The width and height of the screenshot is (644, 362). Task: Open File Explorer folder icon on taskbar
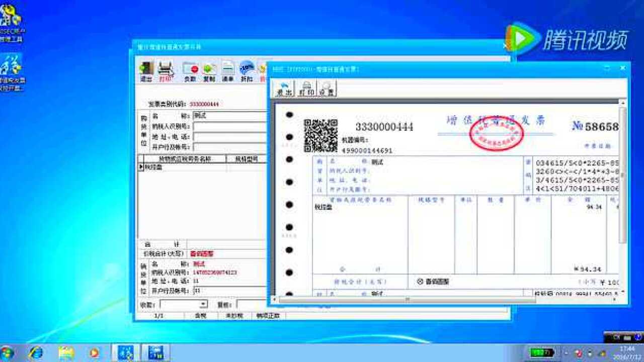pyautogui.click(x=66, y=352)
